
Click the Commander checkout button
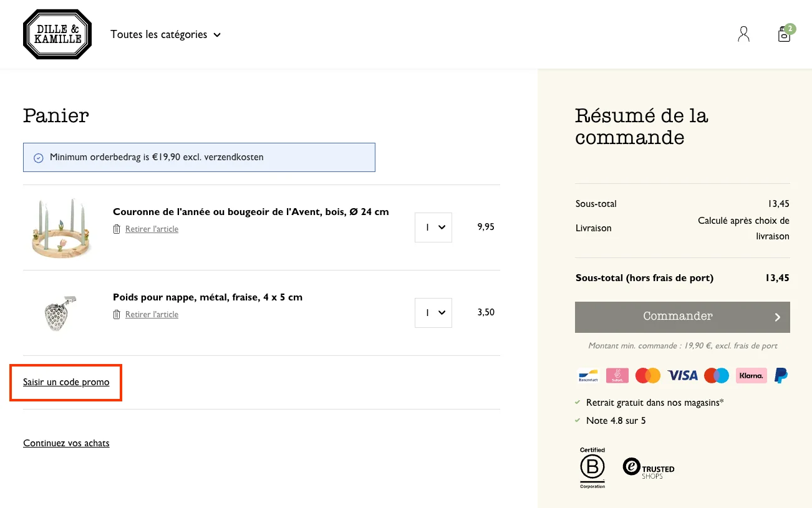(x=682, y=317)
